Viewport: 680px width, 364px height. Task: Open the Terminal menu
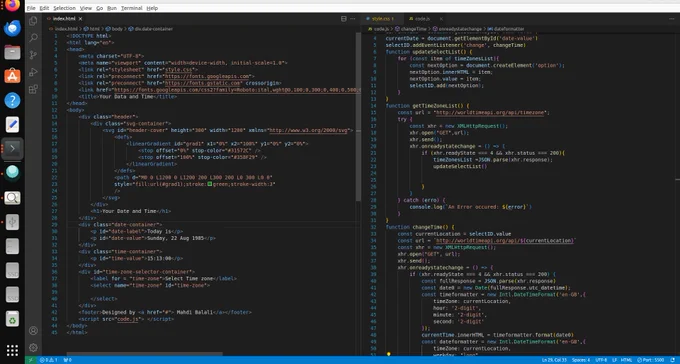(131, 8)
